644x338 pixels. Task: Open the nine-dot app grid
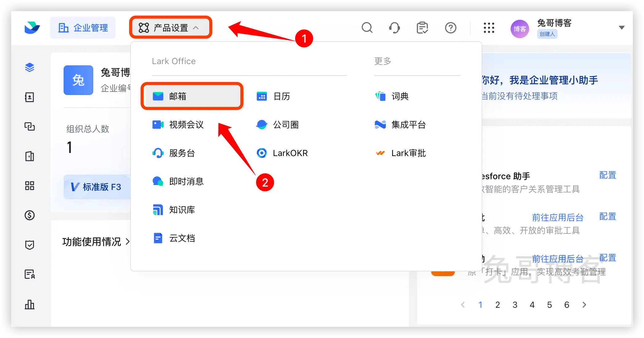489,28
